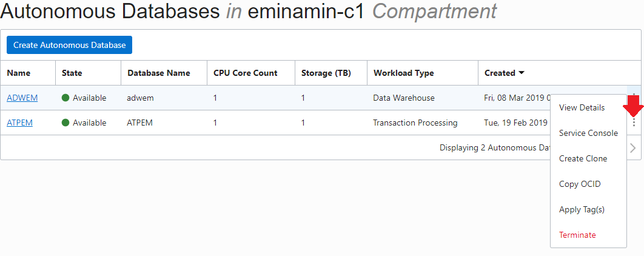Click the Create Autonomous Database button

click(69, 45)
